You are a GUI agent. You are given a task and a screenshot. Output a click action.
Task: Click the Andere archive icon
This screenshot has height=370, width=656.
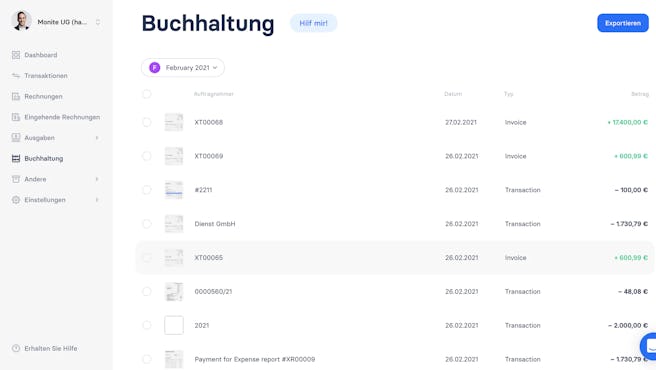[16, 179]
